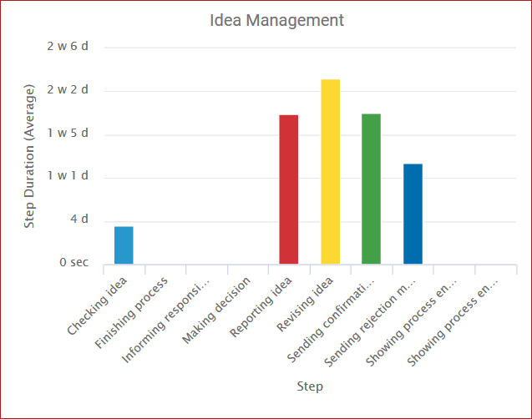The height and width of the screenshot is (419, 532).
Task: Select the red Reporting idea bar
Action: 288,189
